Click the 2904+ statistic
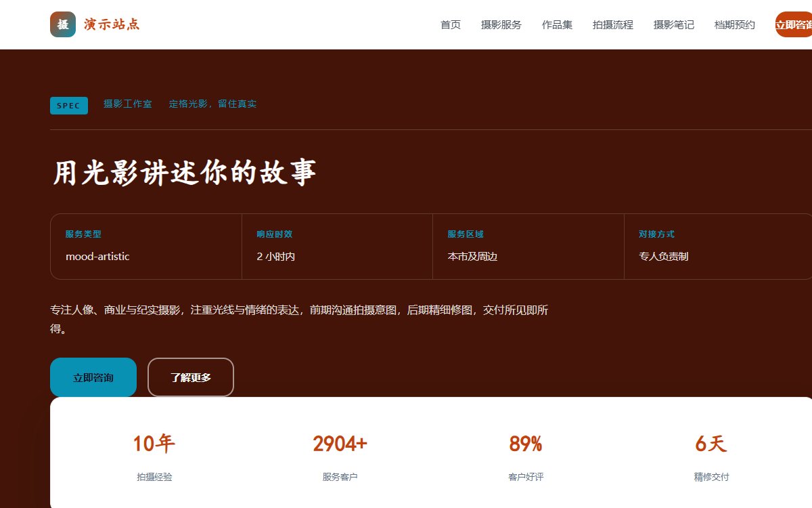812x508 pixels. tap(340, 444)
